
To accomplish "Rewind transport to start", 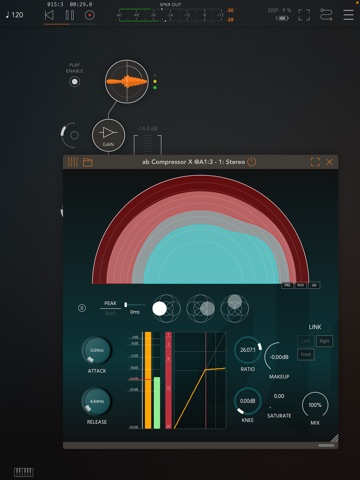I will click(x=49, y=15).
